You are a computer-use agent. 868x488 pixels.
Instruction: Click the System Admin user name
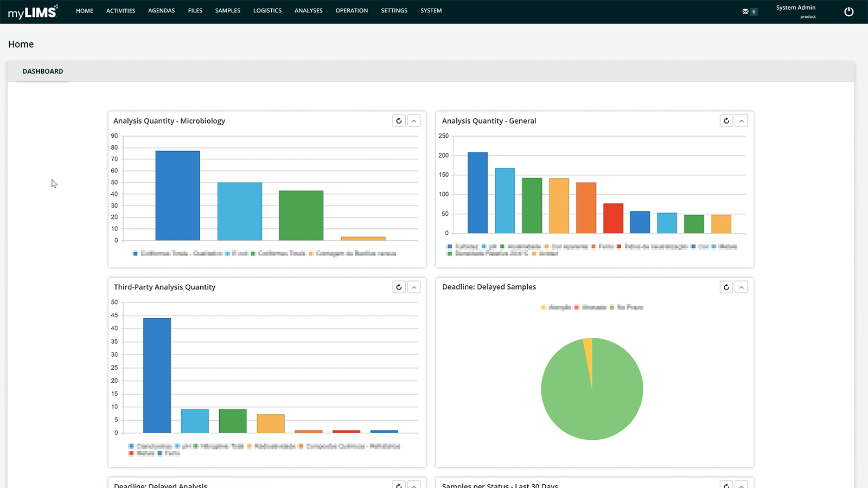(x=795, y=8)
